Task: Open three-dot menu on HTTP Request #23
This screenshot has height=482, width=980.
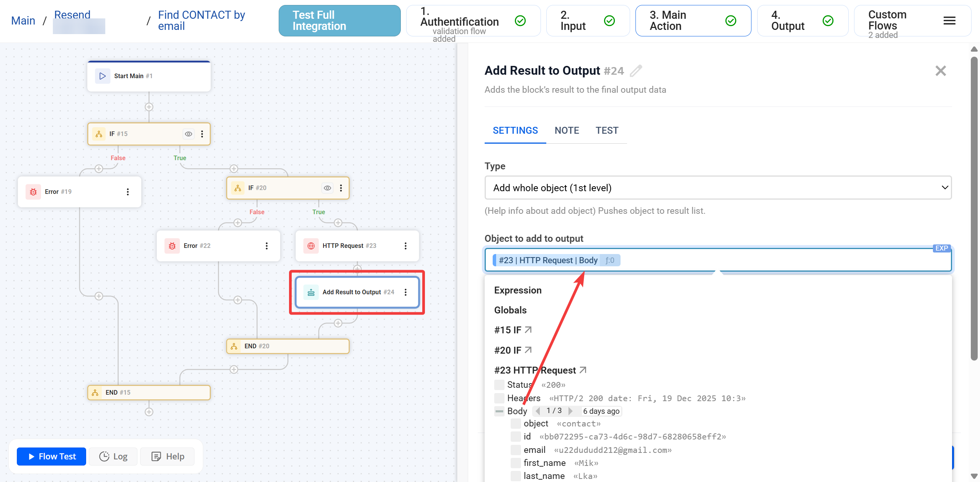Action: tap(405, 246)
